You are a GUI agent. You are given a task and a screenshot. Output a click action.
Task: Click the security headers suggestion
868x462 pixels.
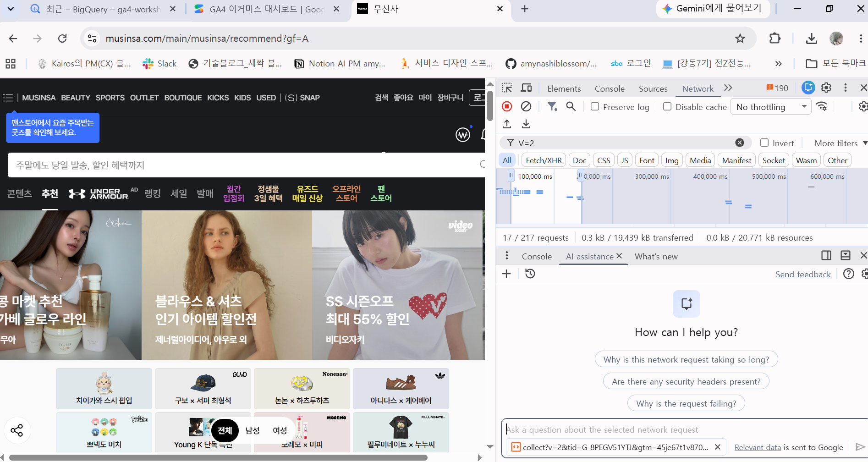point(686,381)
